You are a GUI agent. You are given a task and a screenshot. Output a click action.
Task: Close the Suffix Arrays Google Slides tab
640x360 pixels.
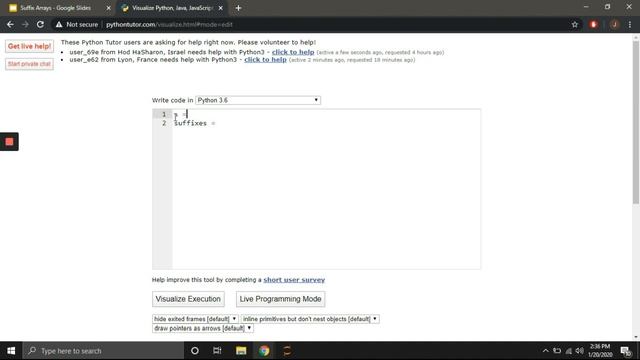[x=109, y=8]
